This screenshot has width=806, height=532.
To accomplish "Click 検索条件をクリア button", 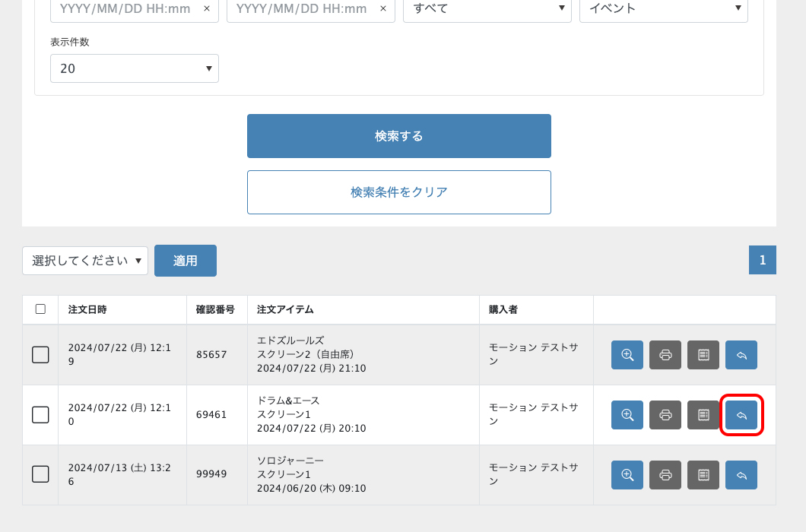I will coord(399,192).
